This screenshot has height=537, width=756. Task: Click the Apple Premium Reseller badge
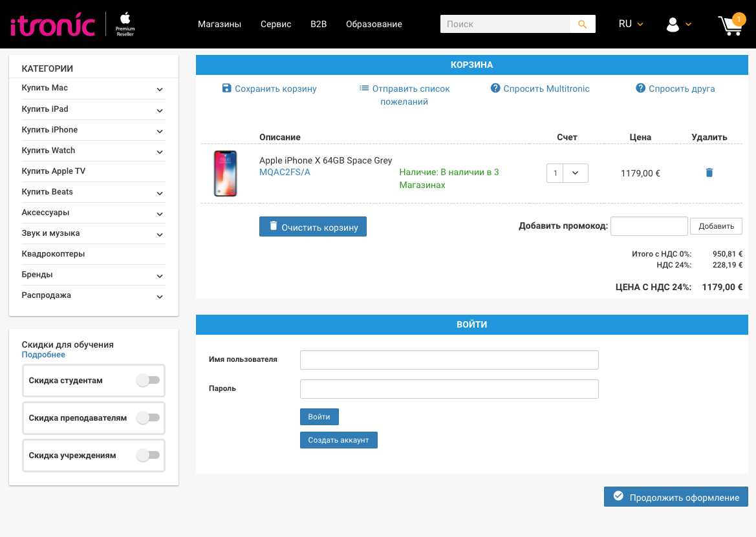(125, 25)
